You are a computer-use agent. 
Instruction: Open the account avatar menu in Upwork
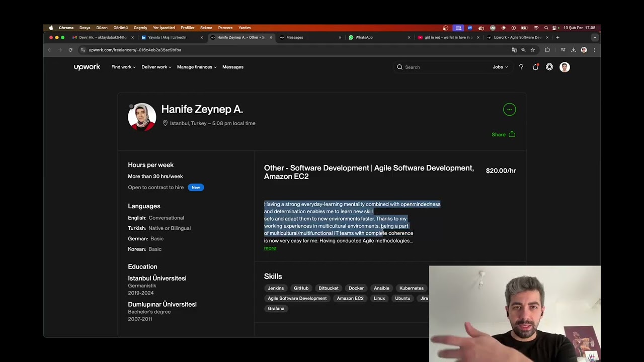(565, 67)
